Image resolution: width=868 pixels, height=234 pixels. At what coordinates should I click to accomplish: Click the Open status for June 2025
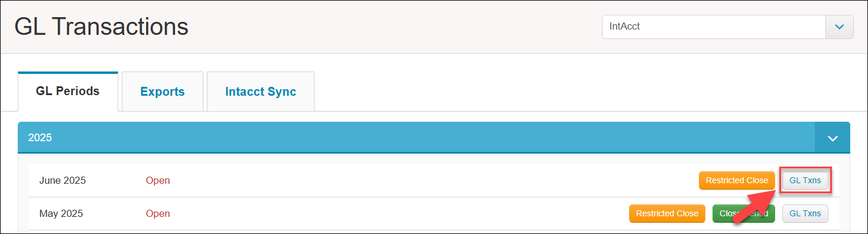point(158,180)
